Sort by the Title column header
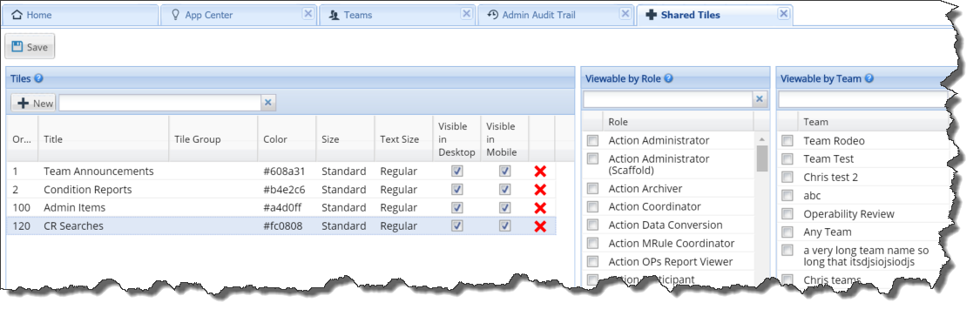This screenshot has height=316, width=980. [104, 139]
